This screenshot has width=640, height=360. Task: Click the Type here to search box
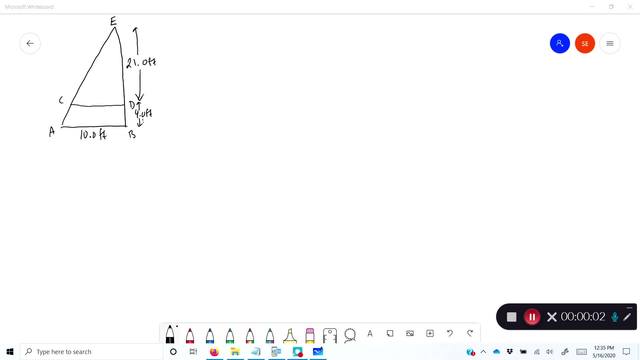point(91,351)
